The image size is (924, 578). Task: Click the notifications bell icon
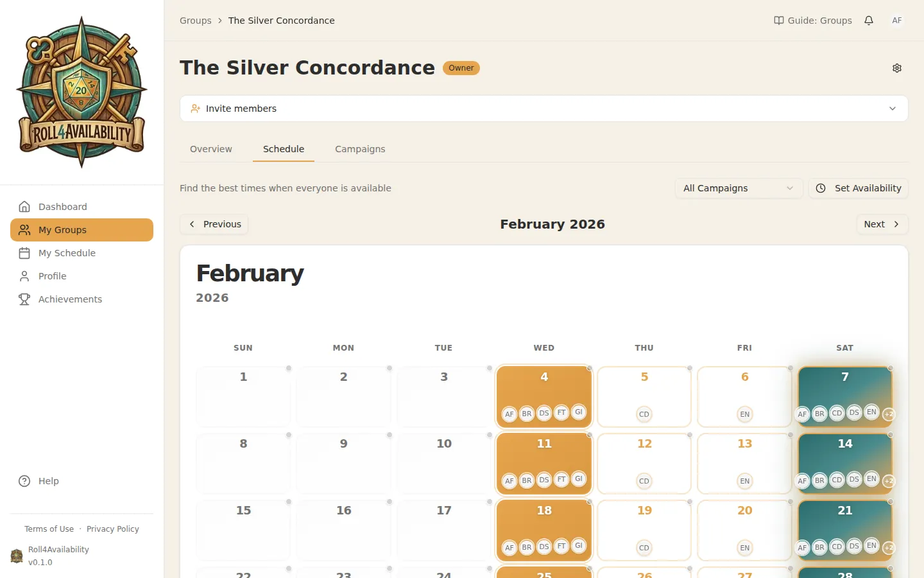tap(869, 21)
